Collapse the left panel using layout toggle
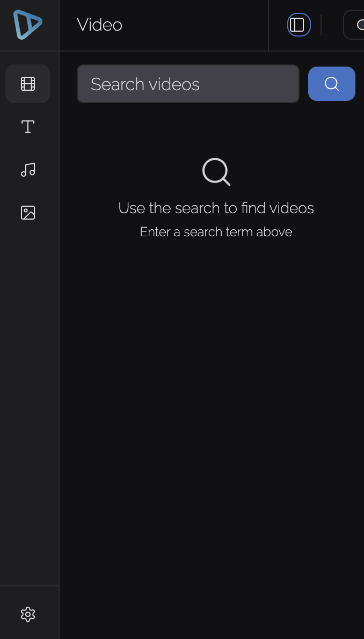Screen dimensions: 364x639 click(x=299, y=25)
